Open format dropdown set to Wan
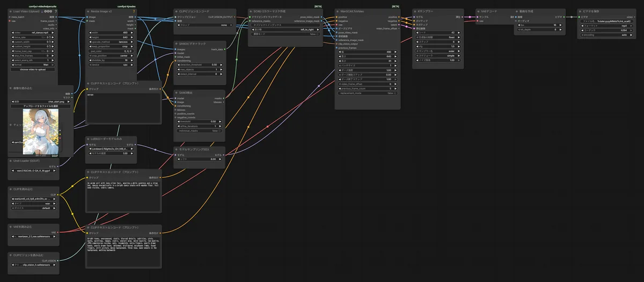Image resolution: width=644 pixels, height=282 pixels. coord(33,64)
